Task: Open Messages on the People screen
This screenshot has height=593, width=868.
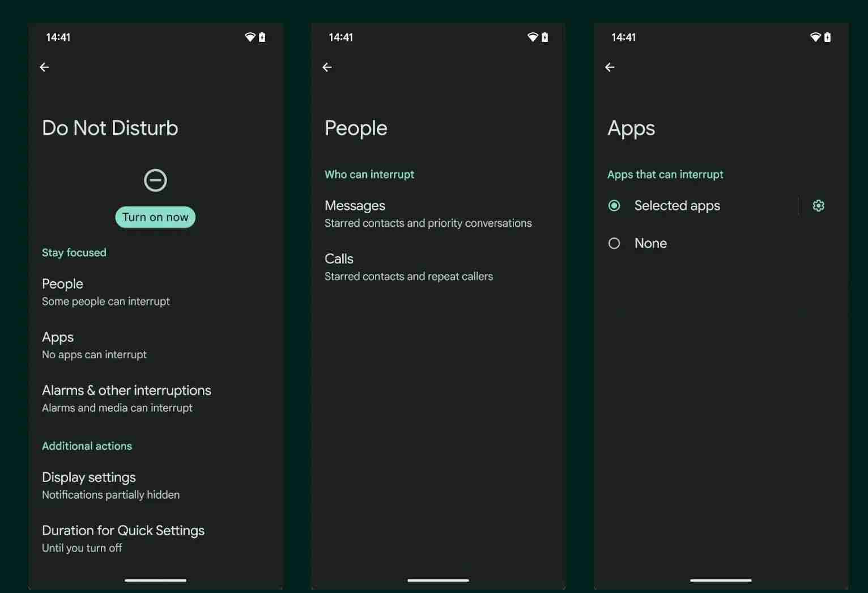Action: [438, 214]
